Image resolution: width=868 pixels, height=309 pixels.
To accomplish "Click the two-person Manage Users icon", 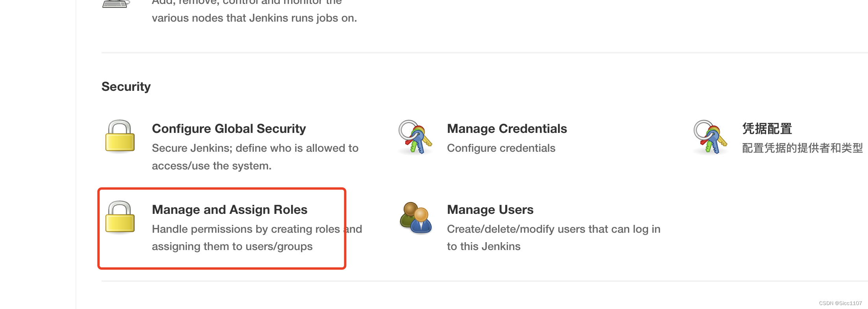I will pyautogui.click(x=416, y=218).
